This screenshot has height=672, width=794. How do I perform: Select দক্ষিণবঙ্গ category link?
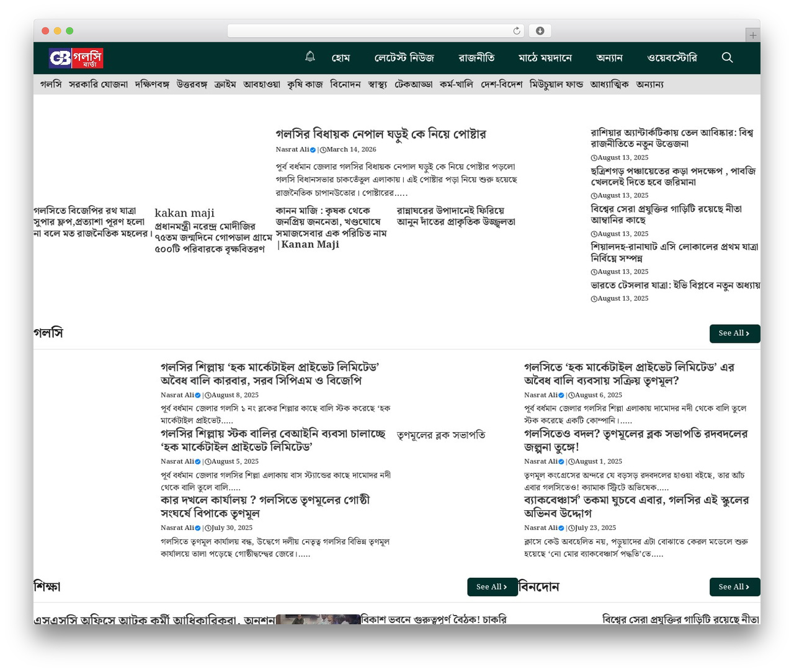click(152, 84)
